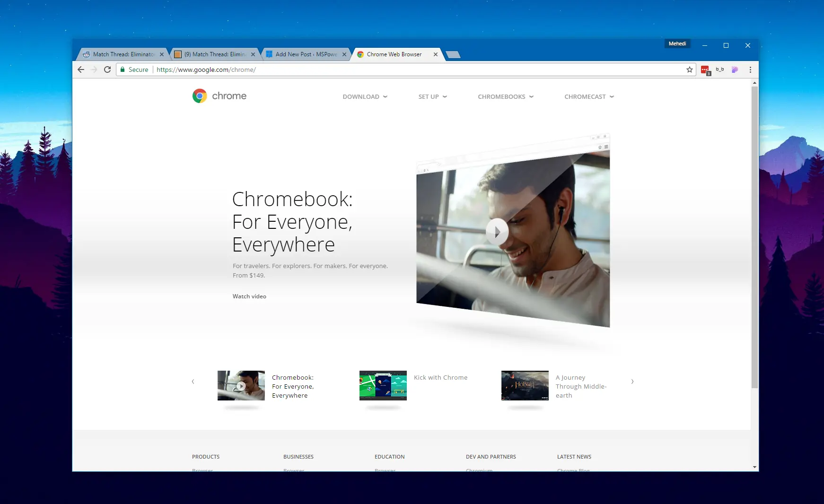Open the CHROMECAST dropdown menu
Image resolution: width=824 pixels, height=504 pixels.
coord(589,96)
